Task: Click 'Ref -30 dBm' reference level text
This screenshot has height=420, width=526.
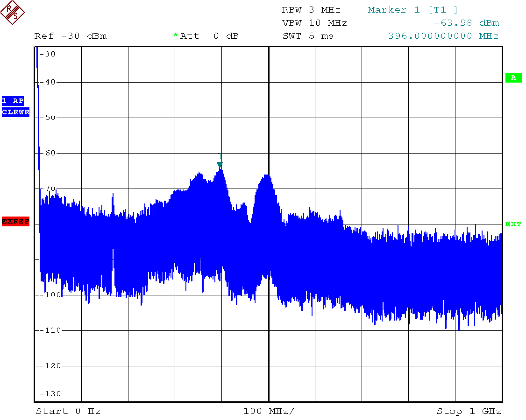Action: (x=71, y=36)
